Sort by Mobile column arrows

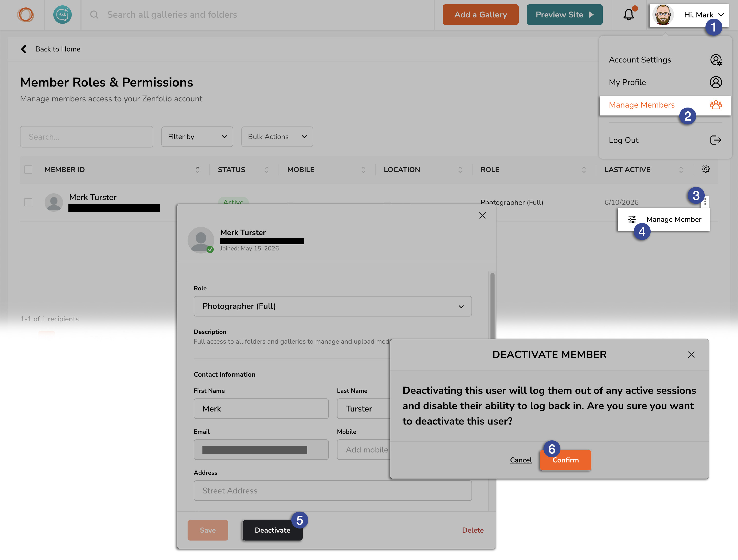(363, 170)
